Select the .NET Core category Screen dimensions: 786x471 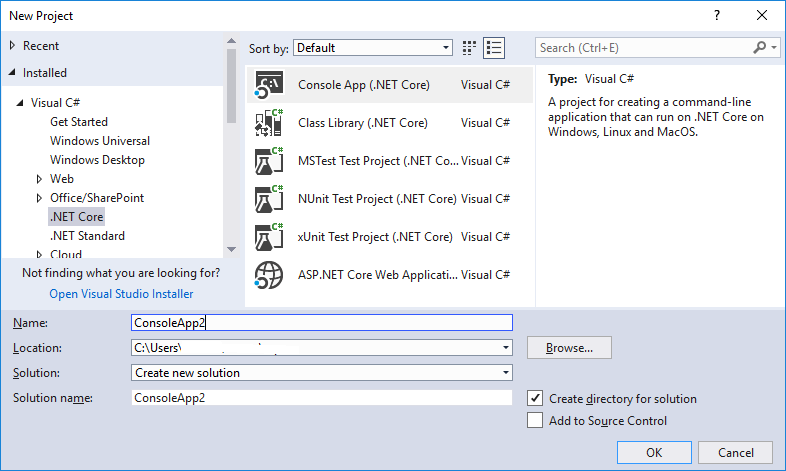pos(77,217)
